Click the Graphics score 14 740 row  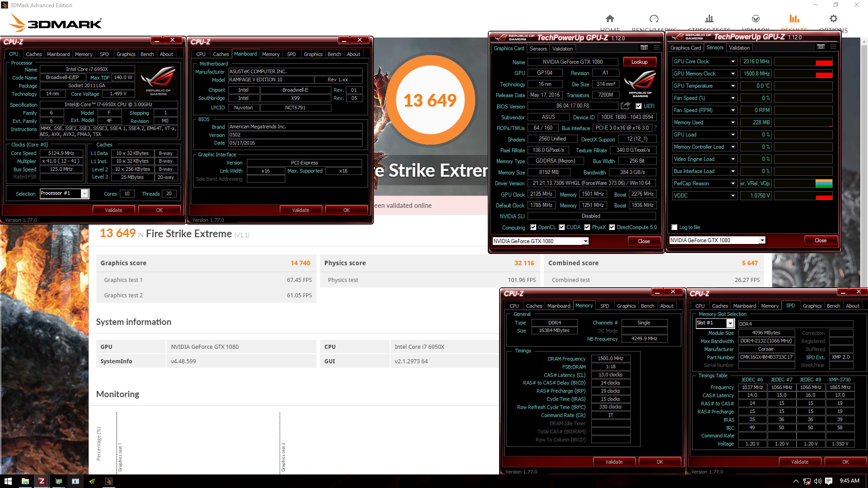tap(205, 263)
